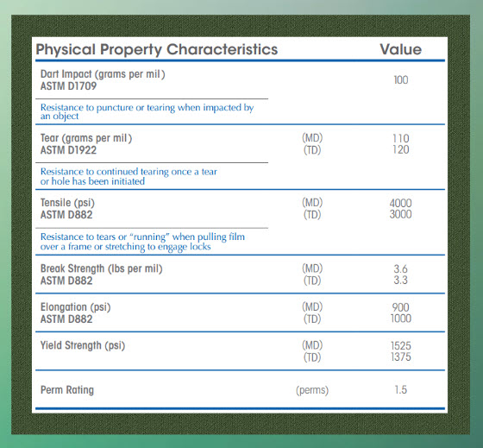Click the Physical Property Characteristics heading
Image resolution: width=483 pixels, height=448 pixels.
[157, 50]
